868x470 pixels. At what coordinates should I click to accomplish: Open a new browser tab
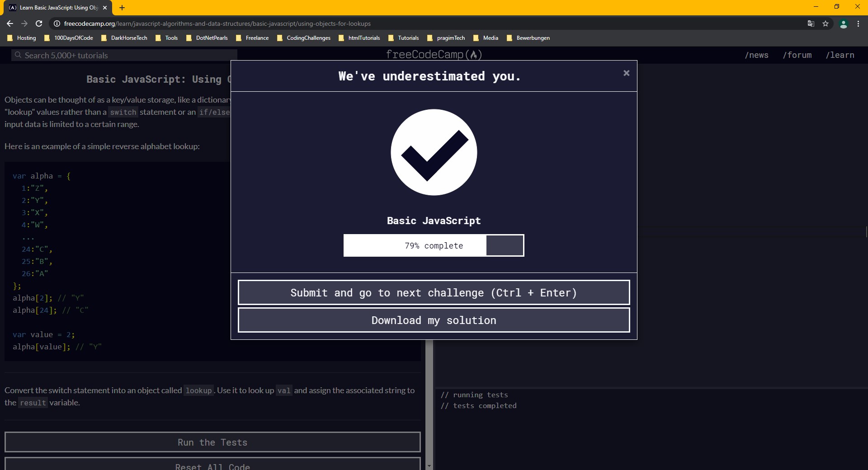(x=122, y=8)
